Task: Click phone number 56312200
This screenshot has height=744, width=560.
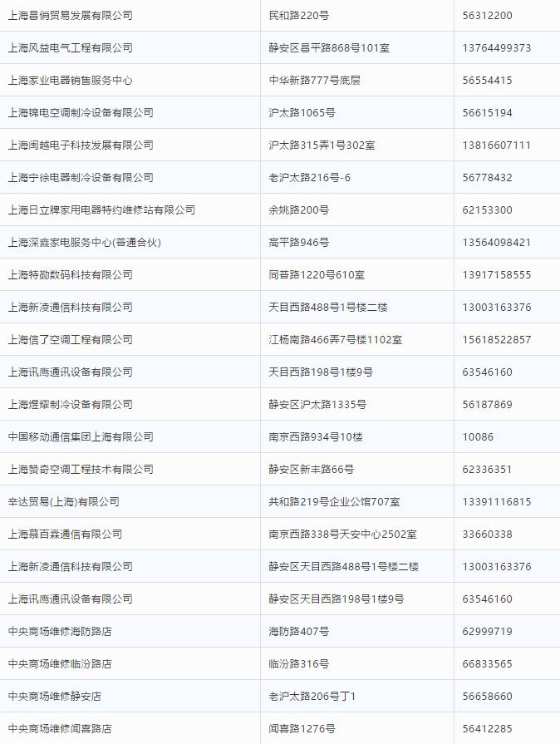Action: [x=488, y=16]
